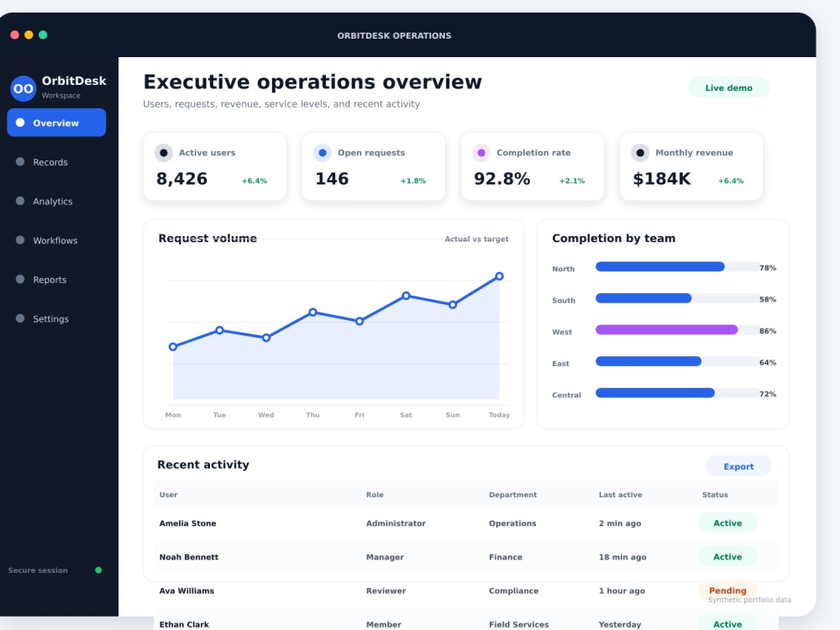Click Ava Williams' Pending status badge
840x630 pixels.
(727, 591)
